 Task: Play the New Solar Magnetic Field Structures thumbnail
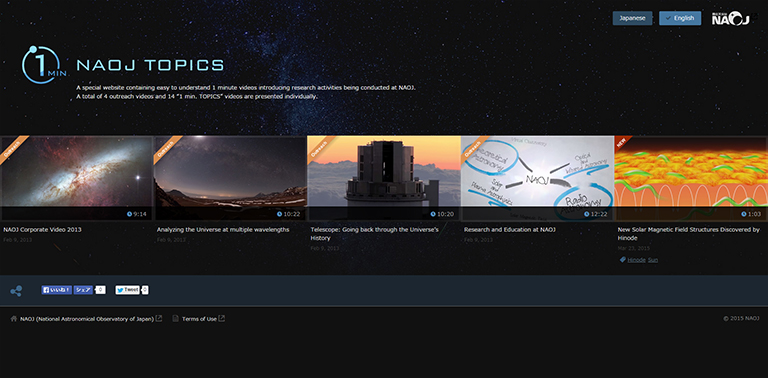point(691,178)
